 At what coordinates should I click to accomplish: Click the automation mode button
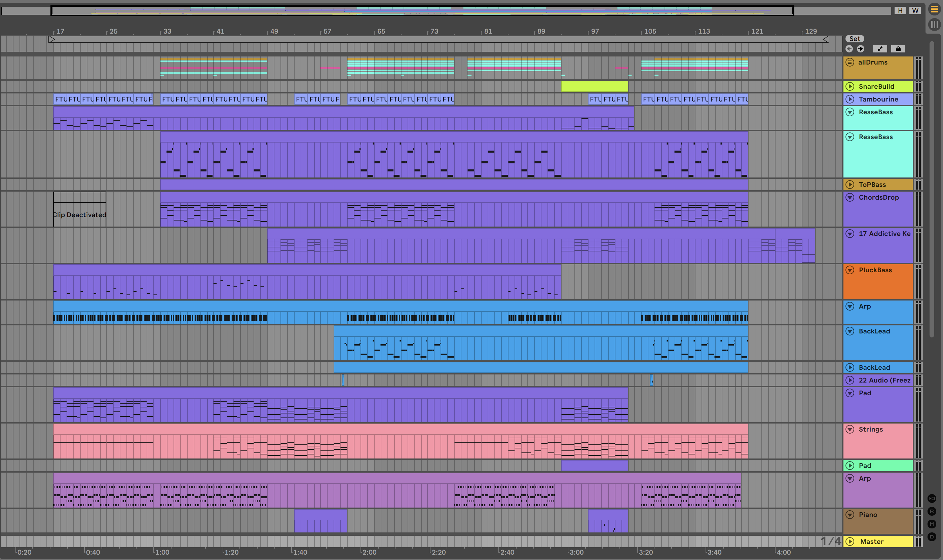pyautogui.click(x=880, y=49)
